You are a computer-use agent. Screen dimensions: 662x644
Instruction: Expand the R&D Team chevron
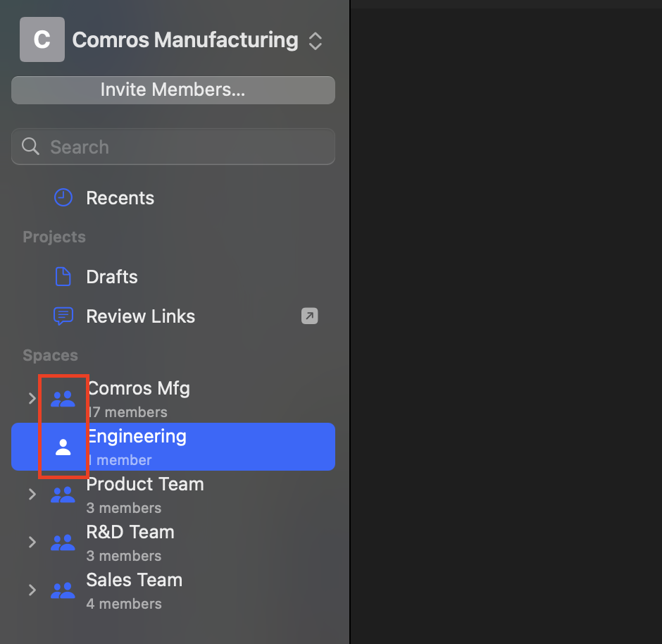point(32,543)
